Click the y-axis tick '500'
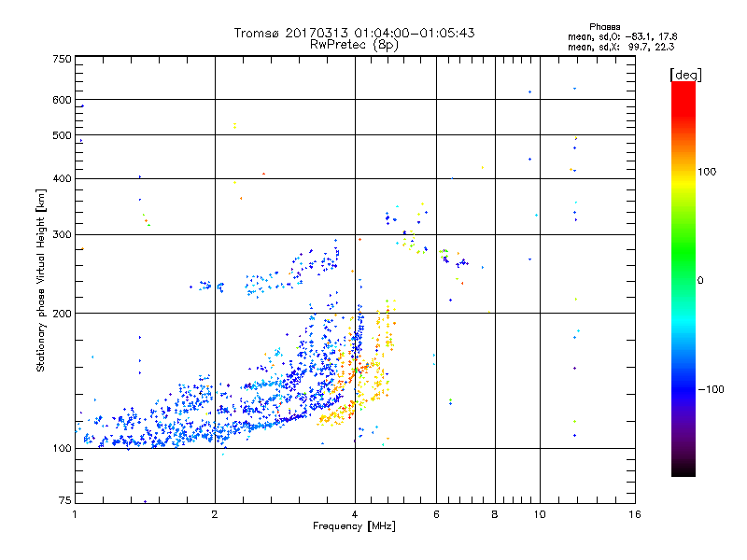Viewport: 747px width, 560px height. 62,135
